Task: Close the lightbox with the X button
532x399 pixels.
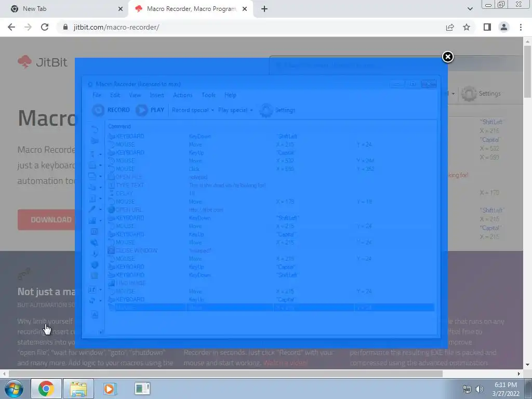Action: pos(447,57)
